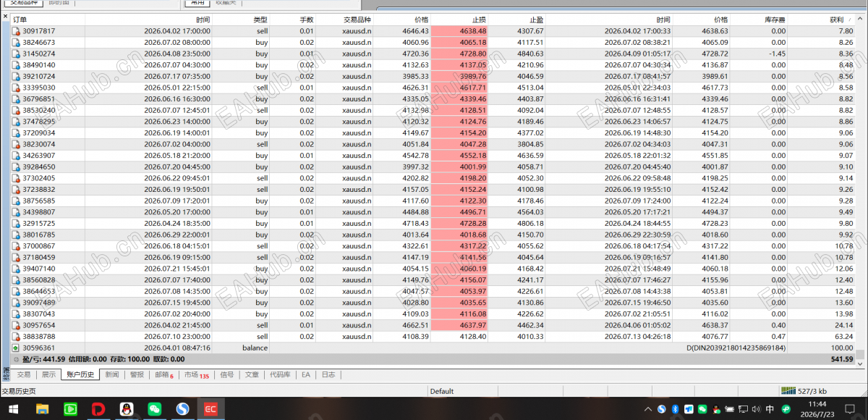868x420 pixels.
Task: Select order row 39407140
Action: [433, 269]
